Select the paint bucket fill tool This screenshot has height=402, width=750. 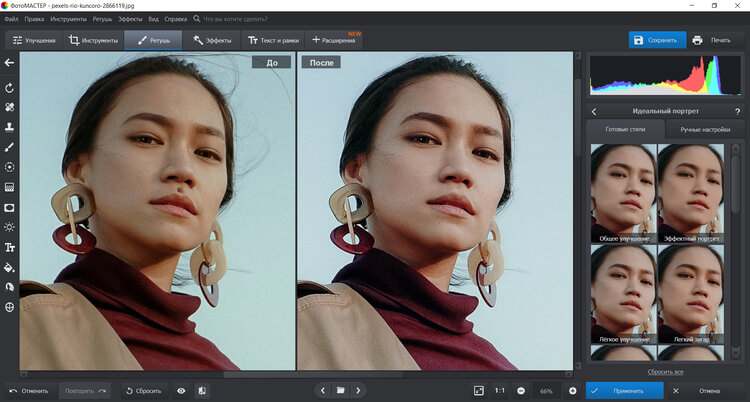(x=9, y=268)
